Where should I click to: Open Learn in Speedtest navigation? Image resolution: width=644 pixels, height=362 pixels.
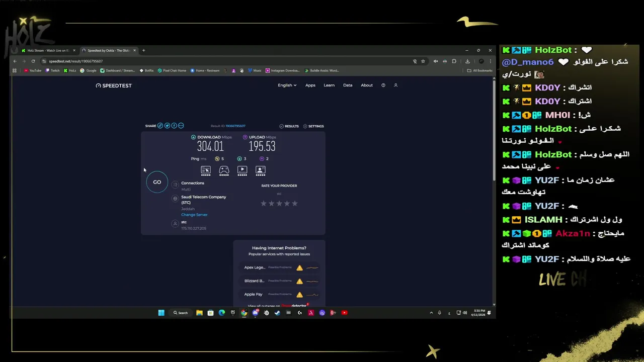point(329,85)
